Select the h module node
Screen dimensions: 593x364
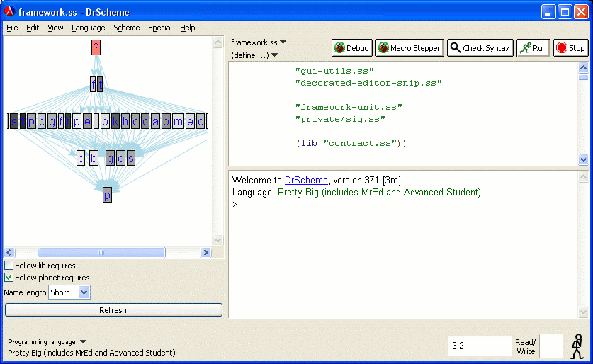[x=125, y=121]
